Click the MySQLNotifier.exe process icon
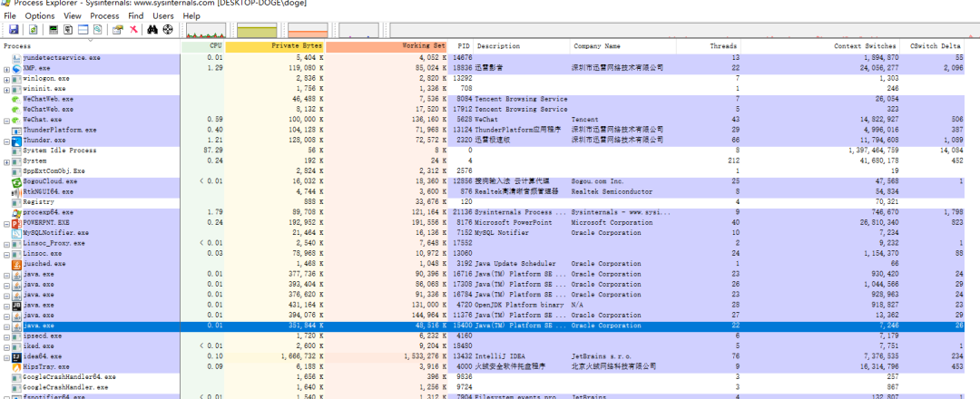This screenshot has height=399, width=980. click(x=17, y=233)
